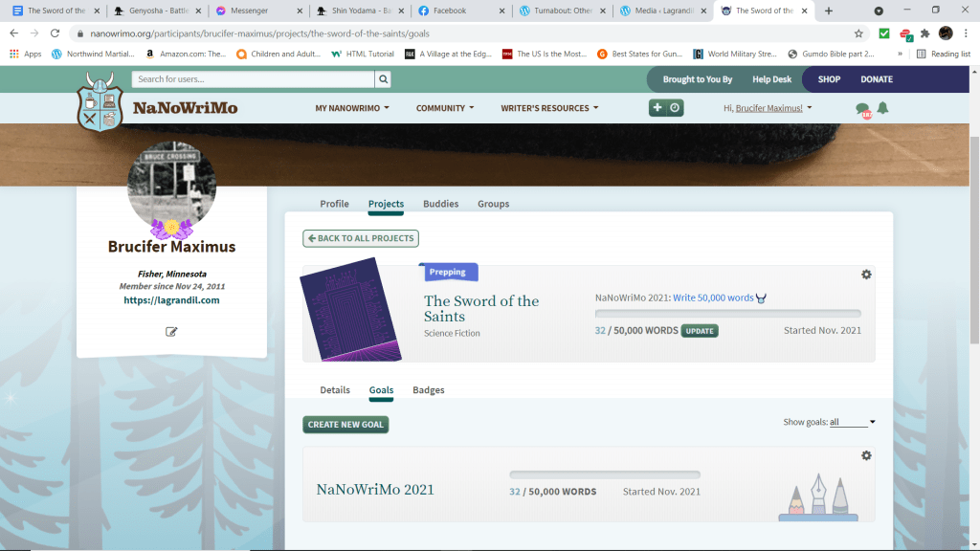Click the timer clock icon in navbar

[675, 108]
